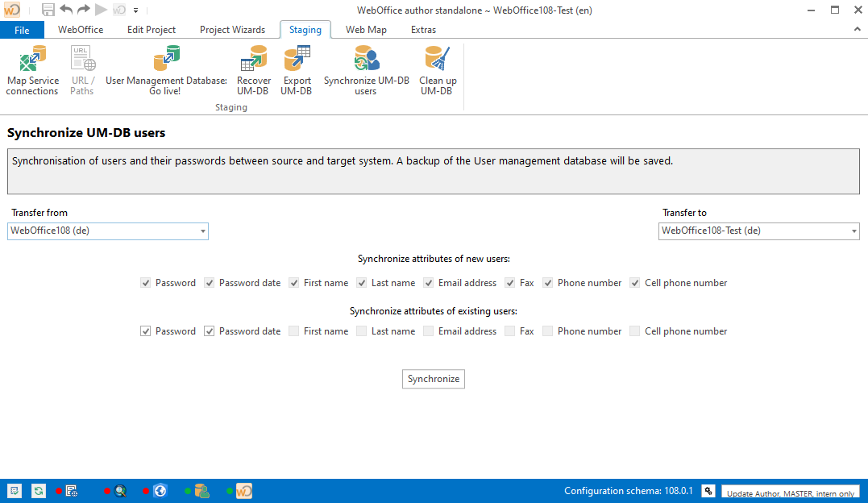Open the Edit Project ribbon tab
The width and height of the screenshot is (868, 503).
point(151,29)
